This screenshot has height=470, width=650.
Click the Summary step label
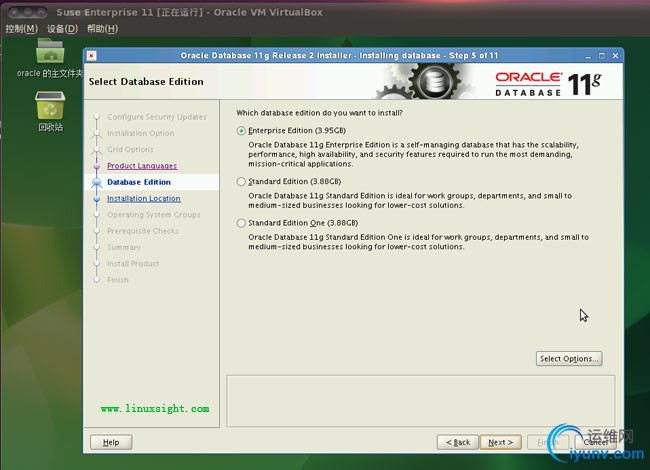pos(124,247)
